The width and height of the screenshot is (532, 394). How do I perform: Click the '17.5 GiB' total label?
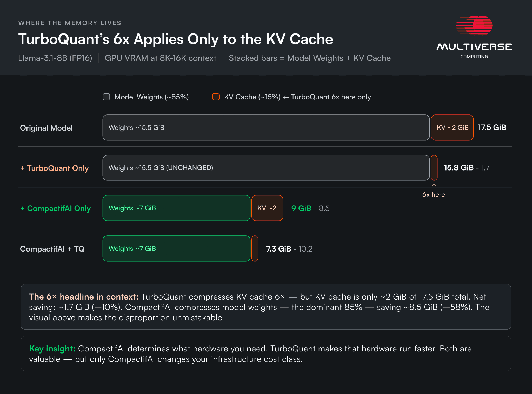[492, 127]
